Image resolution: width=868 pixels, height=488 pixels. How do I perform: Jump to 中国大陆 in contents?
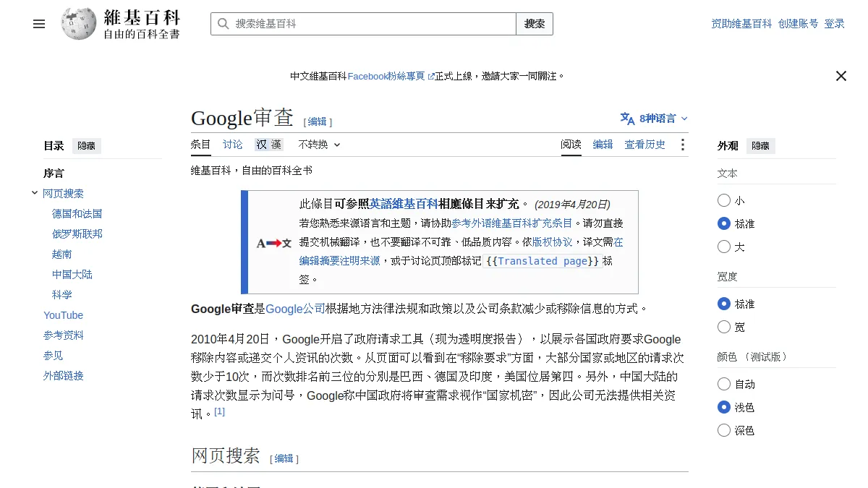click(x=72, y=275)
